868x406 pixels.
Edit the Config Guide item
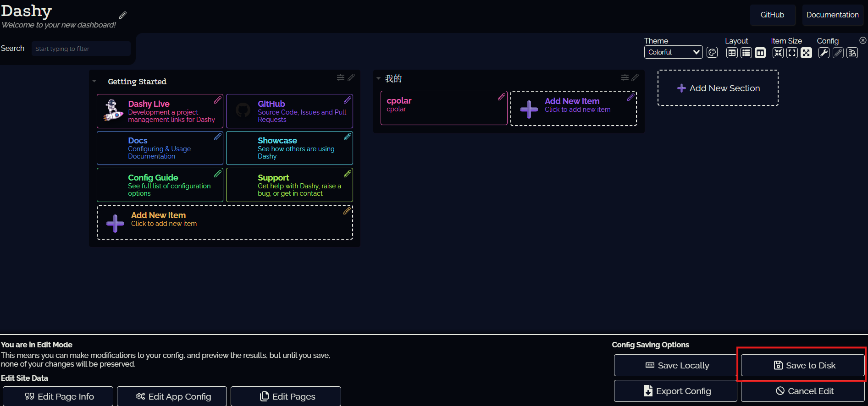218,174
